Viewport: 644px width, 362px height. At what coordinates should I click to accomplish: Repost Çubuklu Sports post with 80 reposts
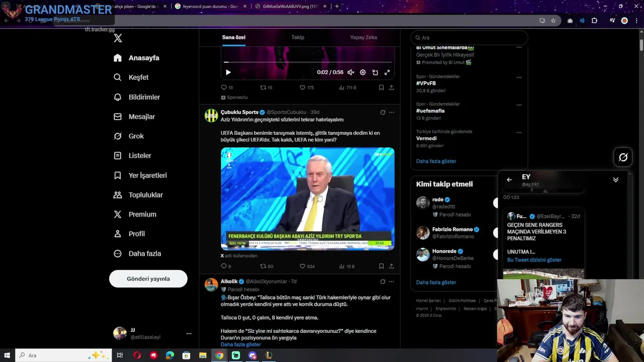[x=267, y=266]
